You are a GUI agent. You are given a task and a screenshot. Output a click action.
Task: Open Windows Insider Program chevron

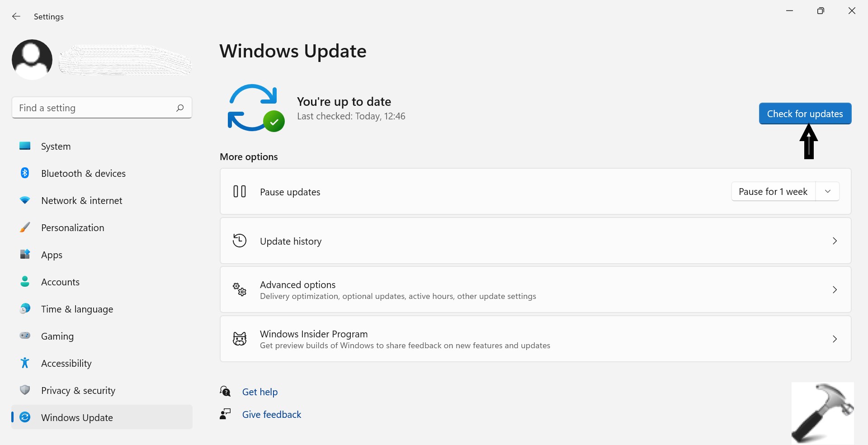tap(835, 339)
